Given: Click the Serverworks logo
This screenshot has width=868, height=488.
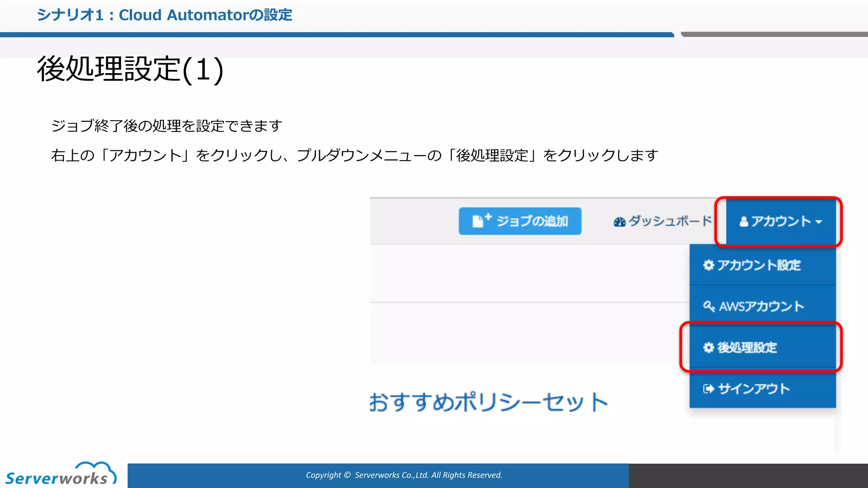Looking at the screenshot, I should point(60,474).
